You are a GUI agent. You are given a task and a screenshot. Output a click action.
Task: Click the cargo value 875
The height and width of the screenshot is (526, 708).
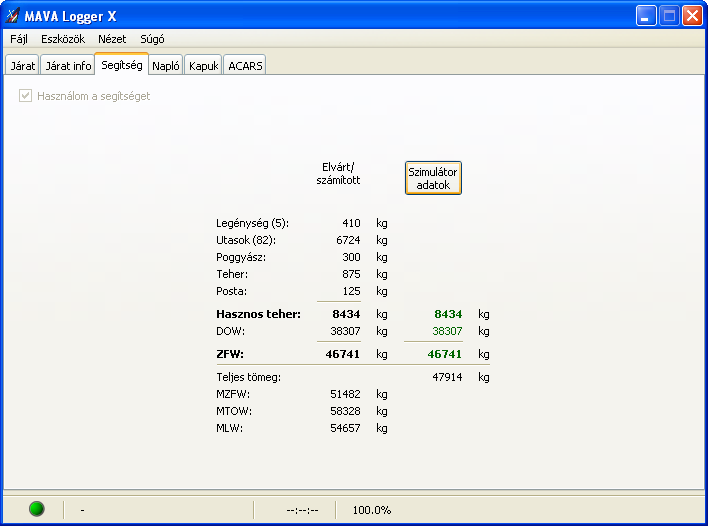pos(351,274)
